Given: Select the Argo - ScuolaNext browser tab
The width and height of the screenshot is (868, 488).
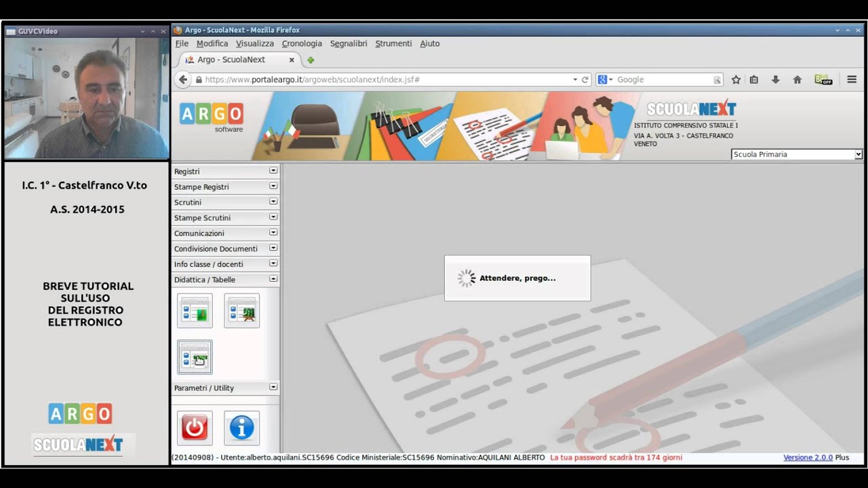Looking at the screenshot, I should coord(239,60).
